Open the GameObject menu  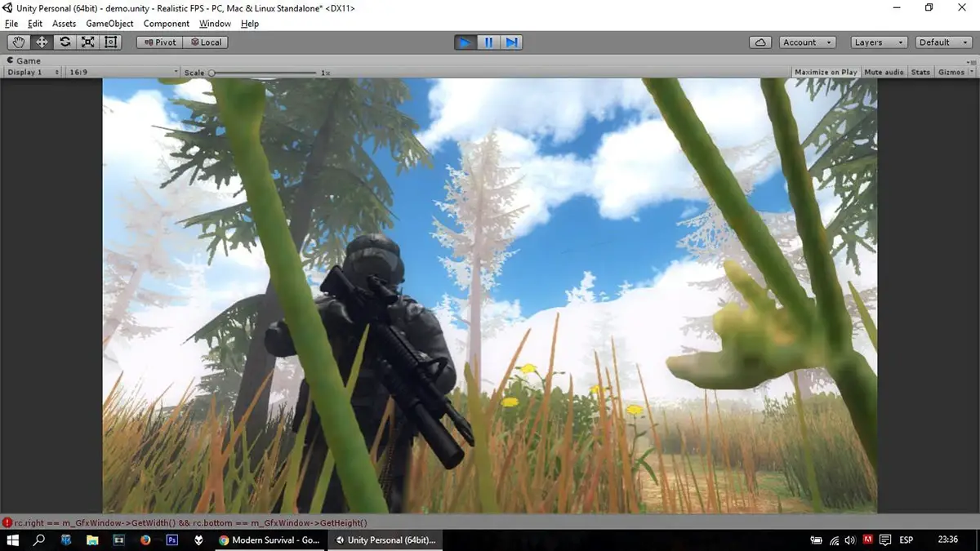click(109, 24)
